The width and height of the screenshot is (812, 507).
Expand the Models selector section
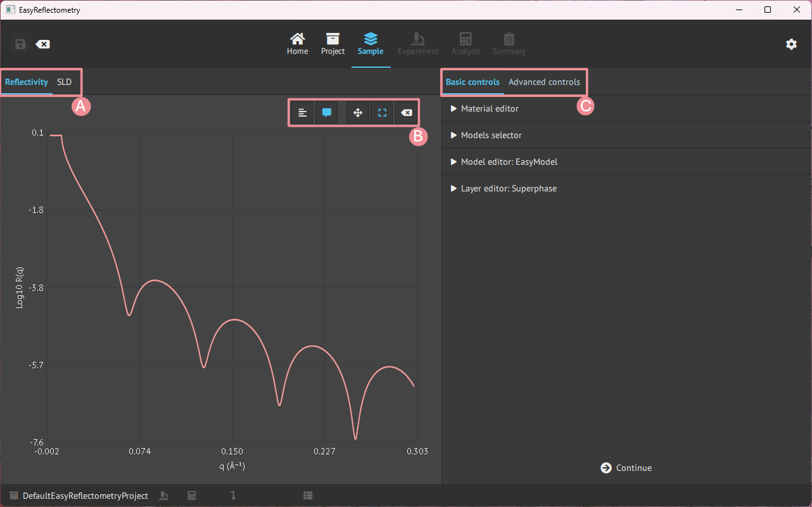tap(491, 136)
